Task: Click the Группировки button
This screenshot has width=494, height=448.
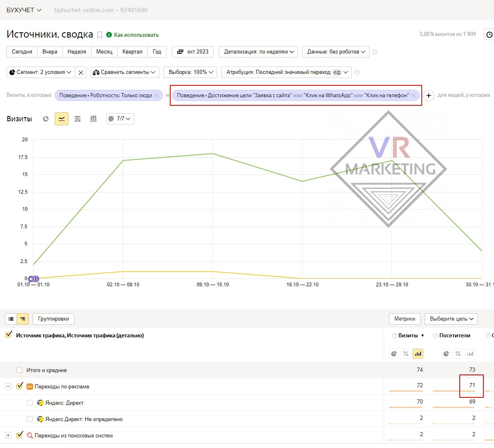Action: (x=53, y=319)
